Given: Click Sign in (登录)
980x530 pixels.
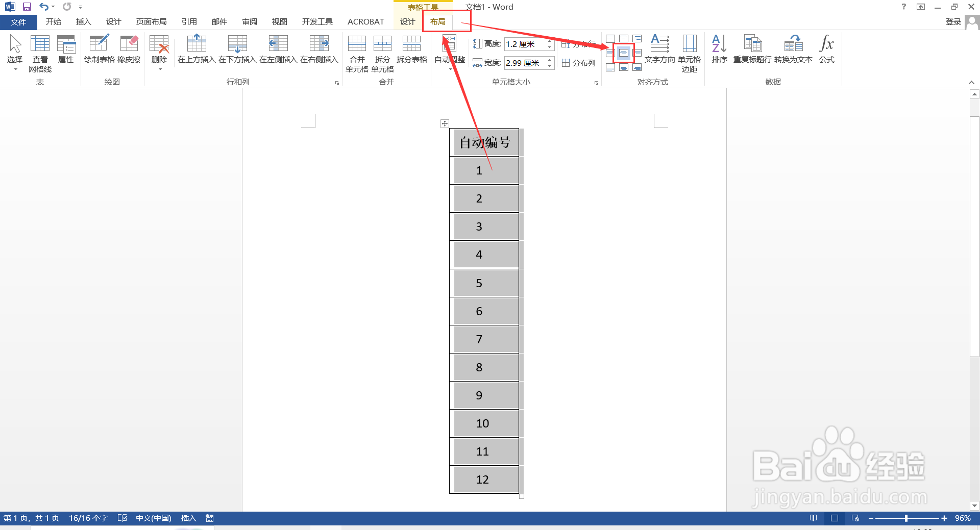Looking at the screenshot, I should (953, 21).
